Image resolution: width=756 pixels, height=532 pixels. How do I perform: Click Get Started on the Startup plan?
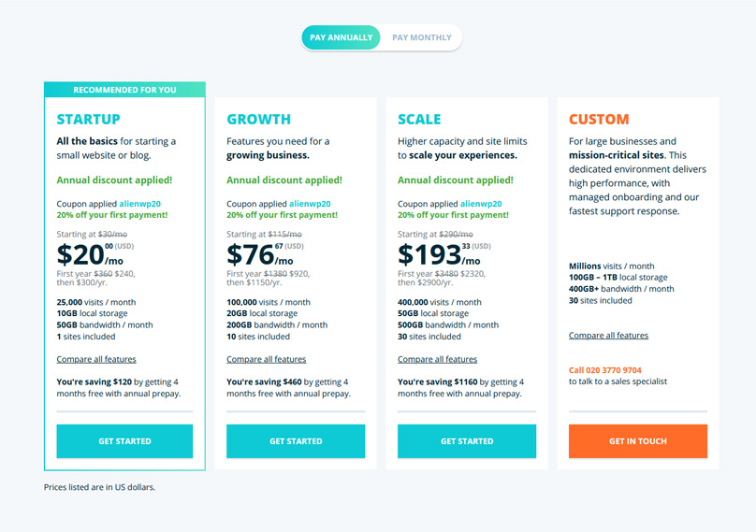click(124, 441)
